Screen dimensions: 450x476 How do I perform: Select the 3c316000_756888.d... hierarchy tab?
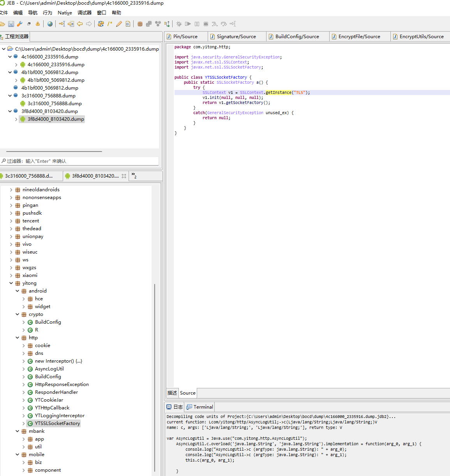click(x=29, y=176)
